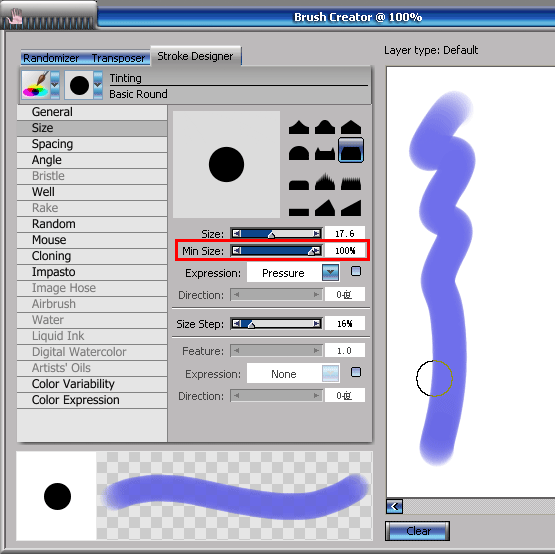The height and width of the screenshot is (554, 555).
Task: Expand the brush variant dropdown arrow
Action: coord(98,85)
